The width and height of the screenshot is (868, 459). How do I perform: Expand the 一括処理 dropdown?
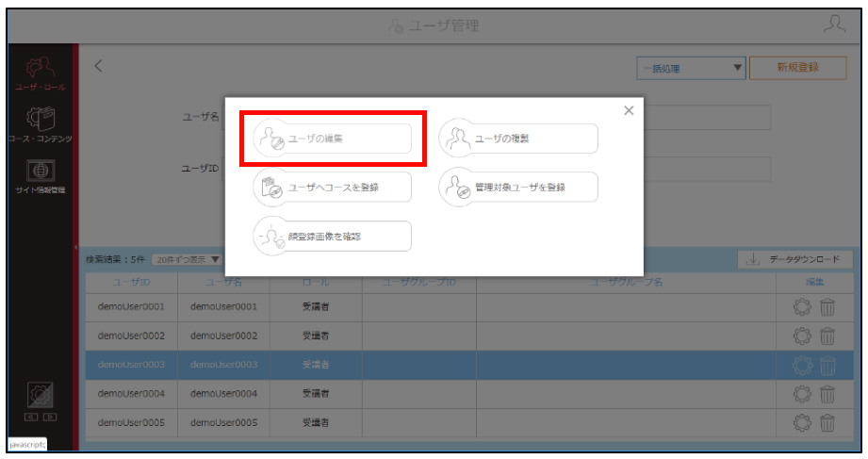pos(691,68)
